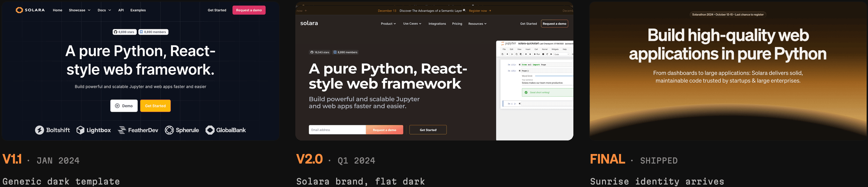
Task: Click the Jupyter move cell up arrow
Action: pyautogui.click(x=526, y=54)
